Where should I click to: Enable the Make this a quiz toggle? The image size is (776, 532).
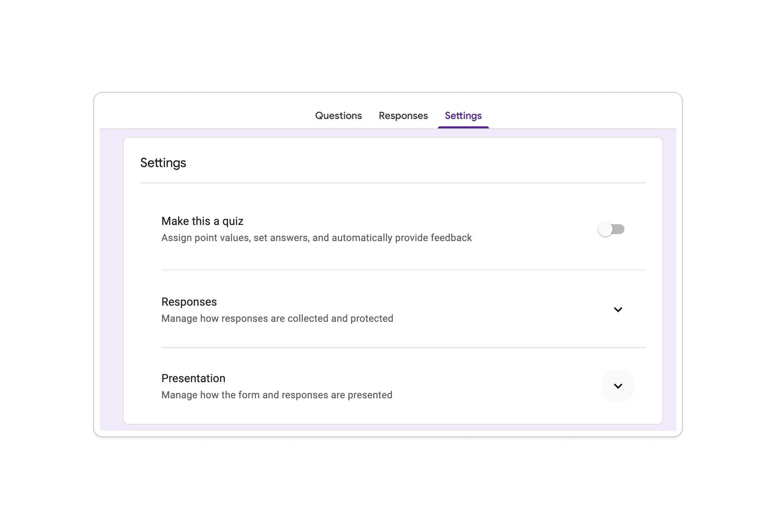[612, 229]
